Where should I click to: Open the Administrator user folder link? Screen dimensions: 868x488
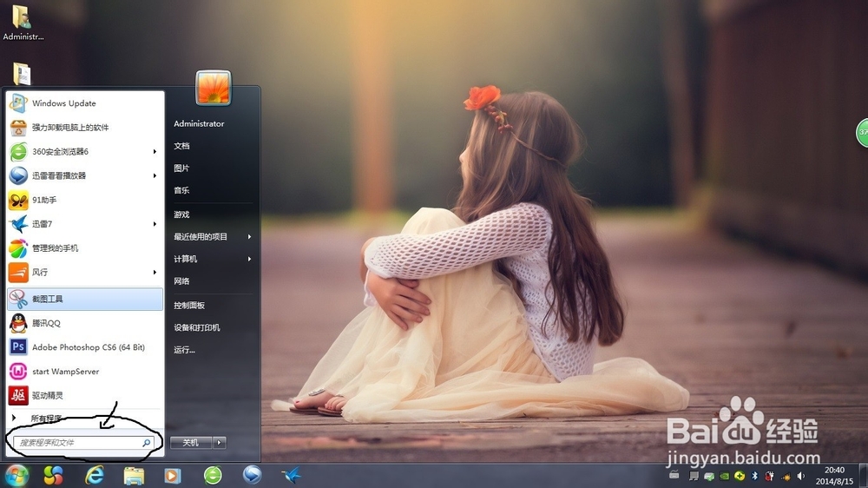tap(199, 123)
